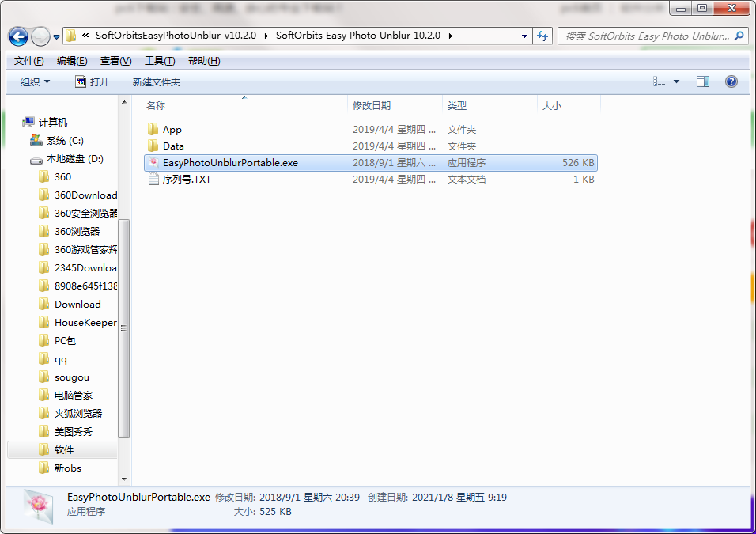Click the navigation pane scroll up arrow
Viewport: 756px width, 534px height.
124,102
